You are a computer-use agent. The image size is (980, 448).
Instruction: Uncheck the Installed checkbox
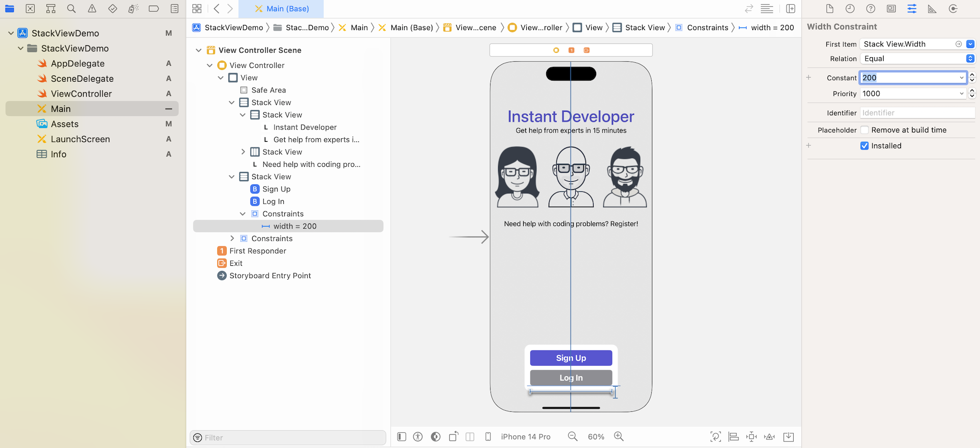click(865, 146)
